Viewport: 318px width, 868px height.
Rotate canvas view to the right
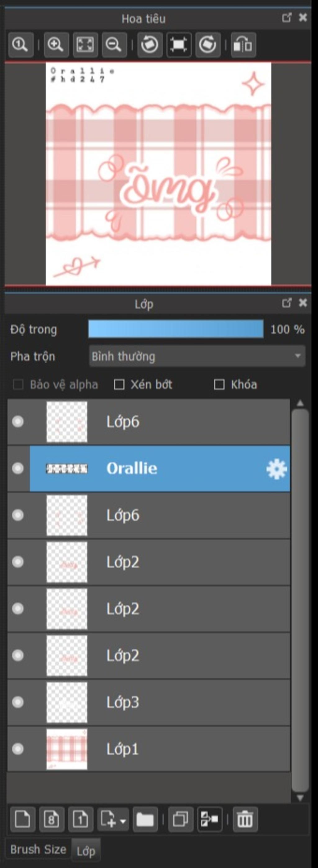click(208, 44)
